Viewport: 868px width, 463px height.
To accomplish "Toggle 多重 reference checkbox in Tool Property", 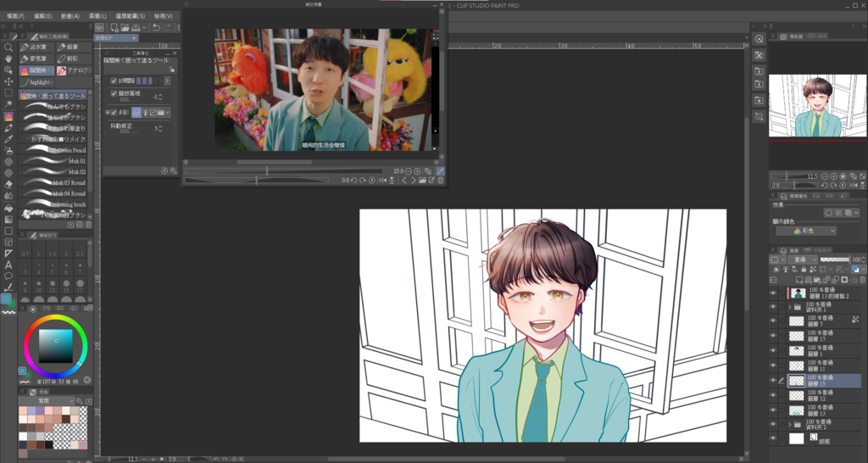I will (114, 113).
